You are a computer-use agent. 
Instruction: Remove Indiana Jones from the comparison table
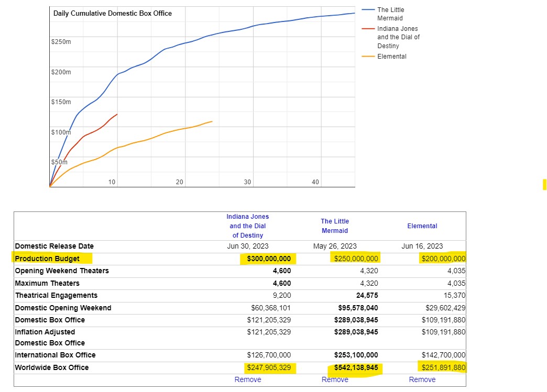[x=247, y=379]
